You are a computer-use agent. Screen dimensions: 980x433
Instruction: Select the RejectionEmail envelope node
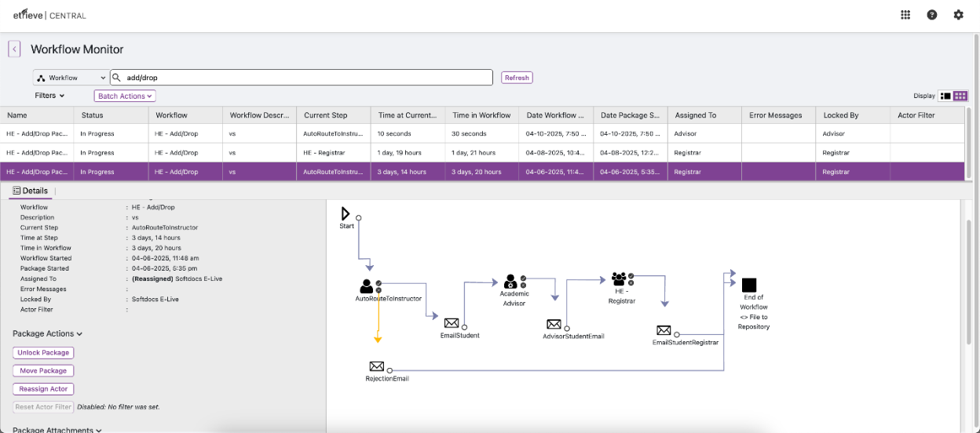tap(376, 366)
